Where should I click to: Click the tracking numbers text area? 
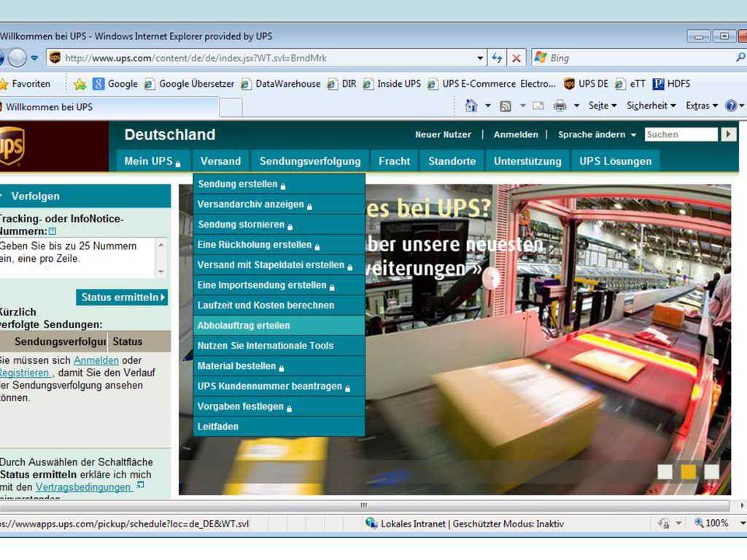(77, 257)
